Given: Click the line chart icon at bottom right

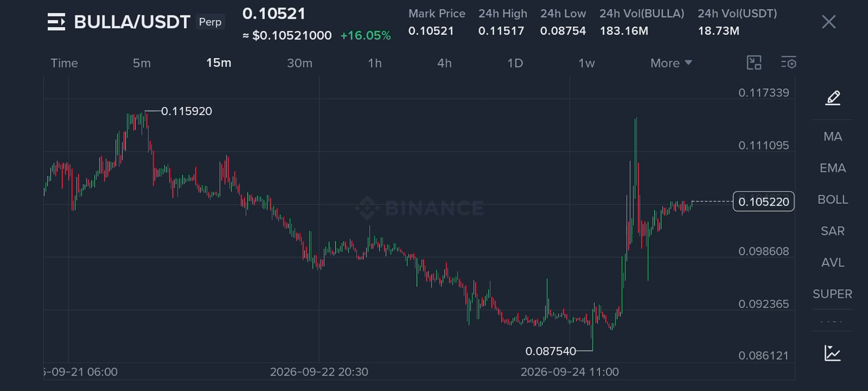Looking at the screenshot, I should pos(833,353).
